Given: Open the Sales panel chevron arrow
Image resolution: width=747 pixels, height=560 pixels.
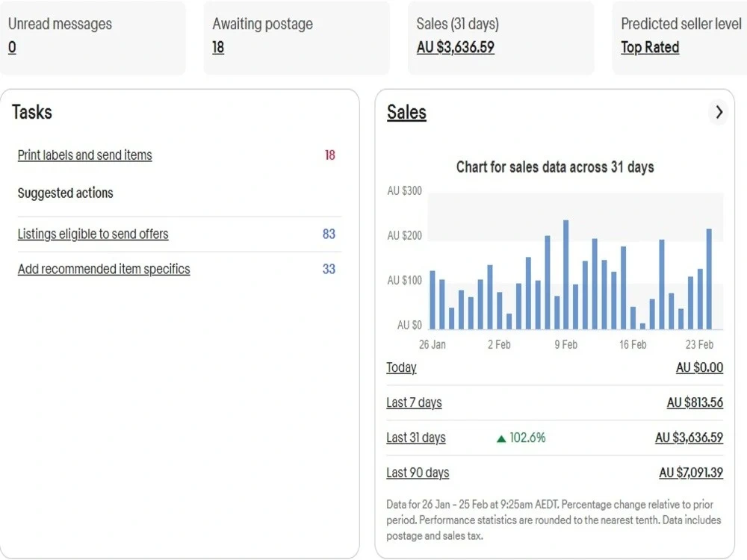Looking at the screenshot, I should pyautogui.click(x=719, y=113).
